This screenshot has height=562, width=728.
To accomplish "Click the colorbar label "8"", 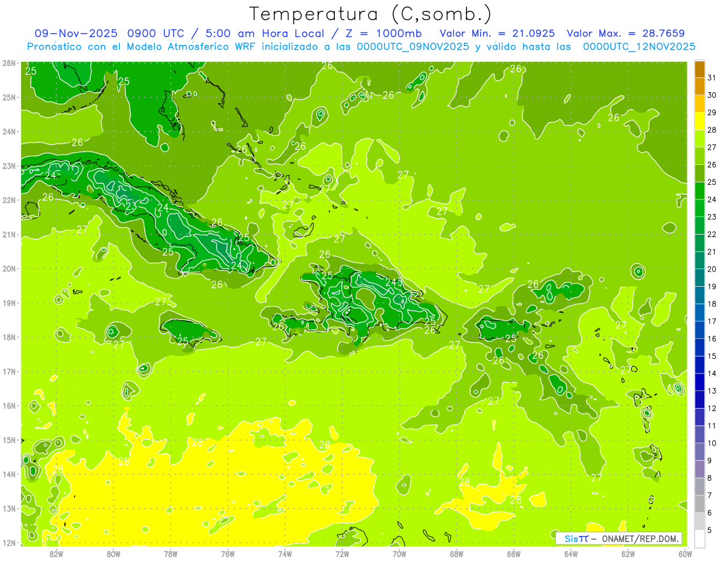I will click(709, 478).
